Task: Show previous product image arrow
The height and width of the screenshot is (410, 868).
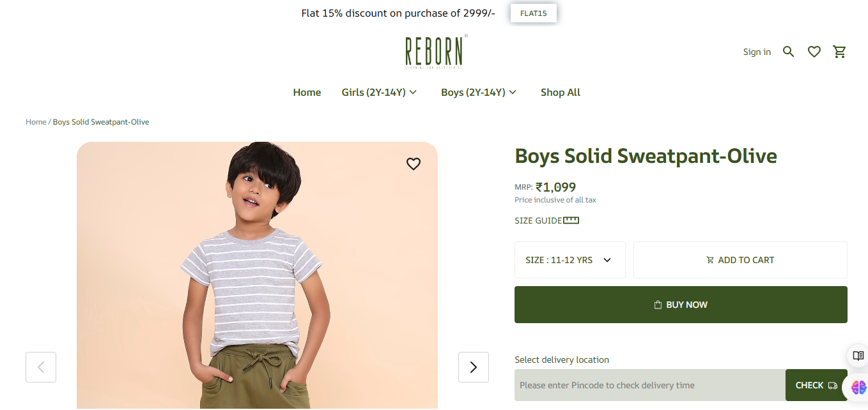Action: coord(41,367)
